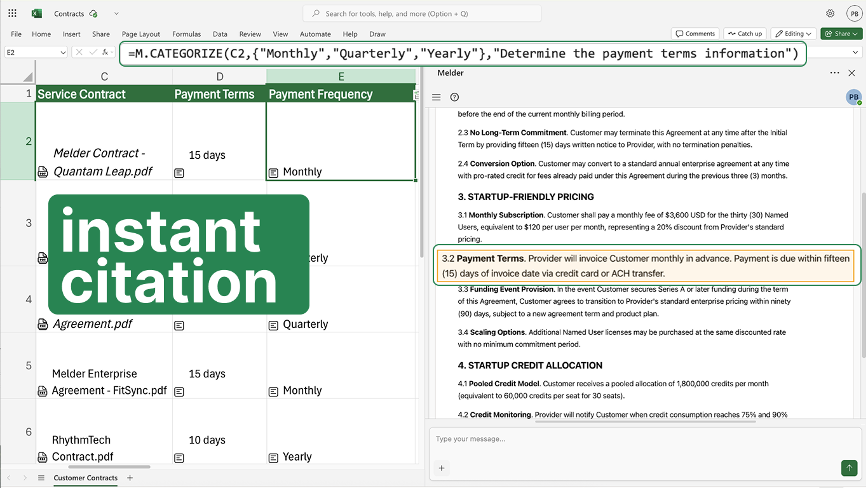This screenshot has height=488, width=868.
Task: Open the Microsoft 365 app launcher grid
Action: pos(13,13)
